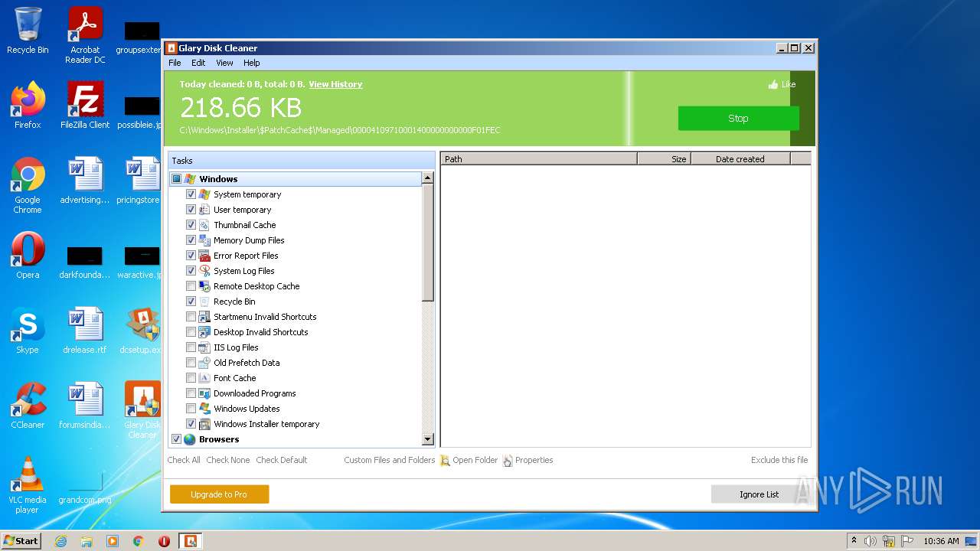Click the System Log Files icon
Viewport: 980px width, 551px height.
pos(204,271)
